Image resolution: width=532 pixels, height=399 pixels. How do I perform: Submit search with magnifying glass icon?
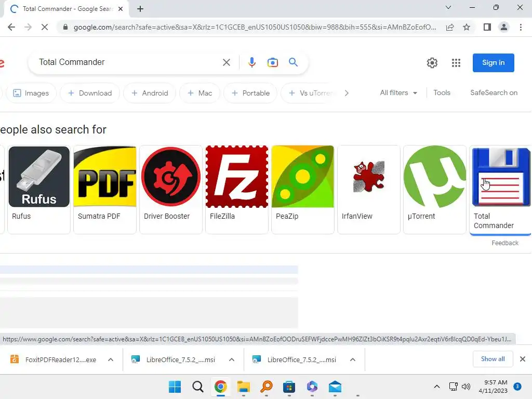pyautogui.click(x=293, y=62)
